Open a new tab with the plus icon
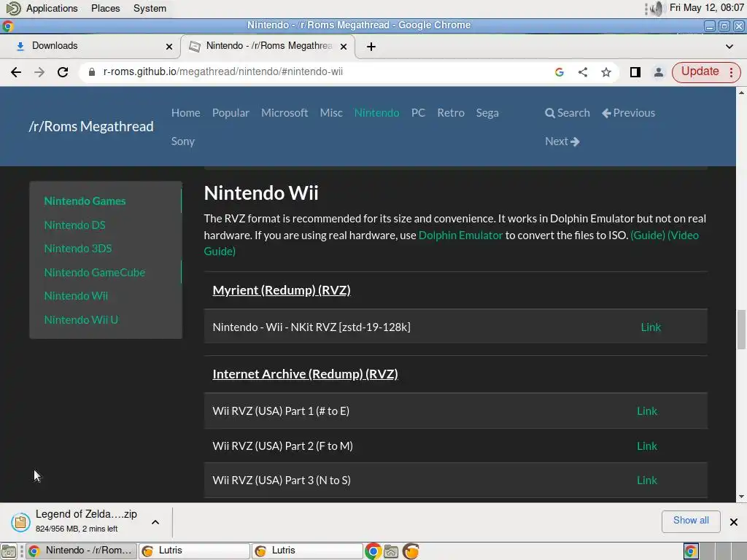Image resolution: width=747 pixels, height=560 pixels. tap(371, 46)
